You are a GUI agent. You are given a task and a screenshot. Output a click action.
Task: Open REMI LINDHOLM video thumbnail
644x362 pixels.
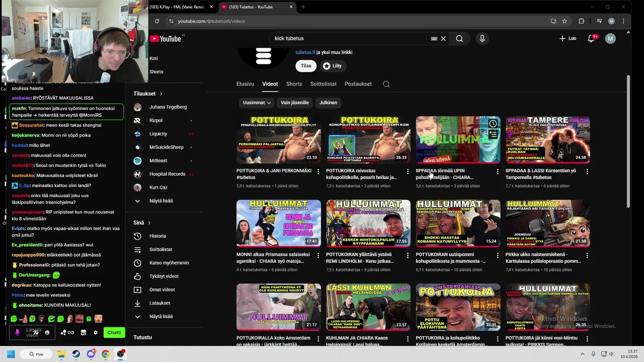368,223
